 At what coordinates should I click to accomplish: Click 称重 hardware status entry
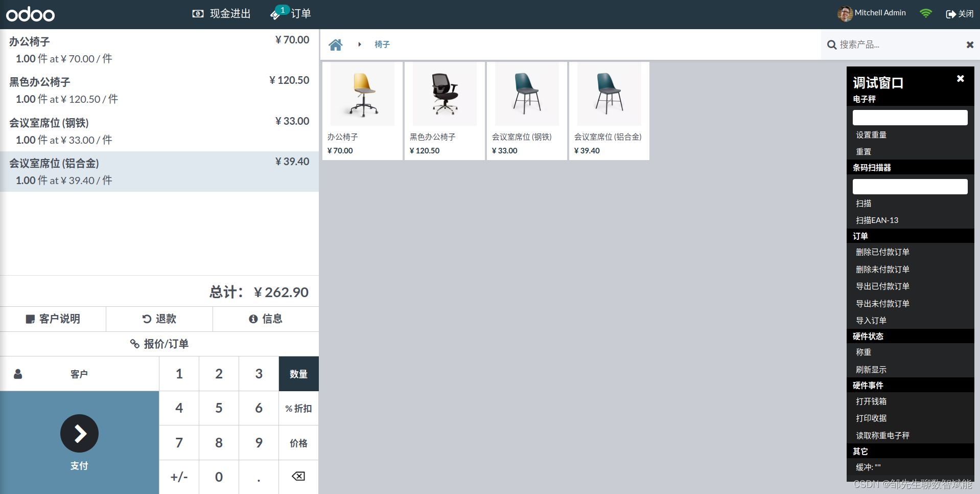click(x=864, y=352)
